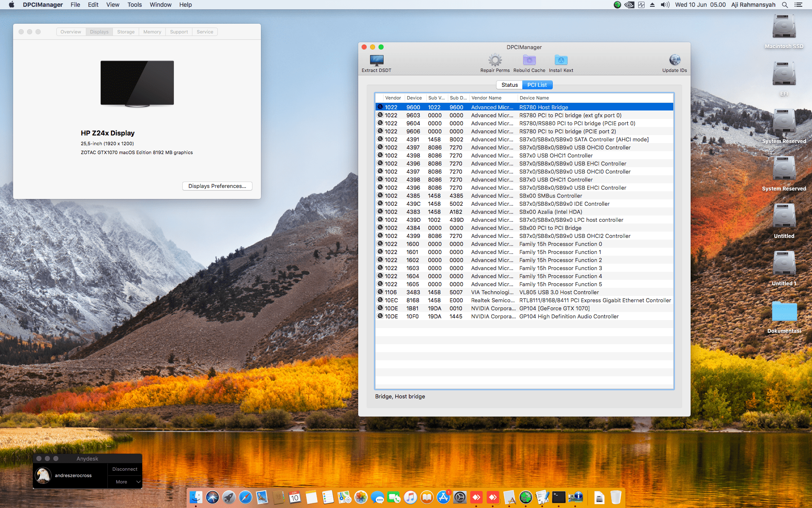This screenshot has width=812, height=508.
Task: Open Terminal from the dock
Action: click(x=559, y=497)
